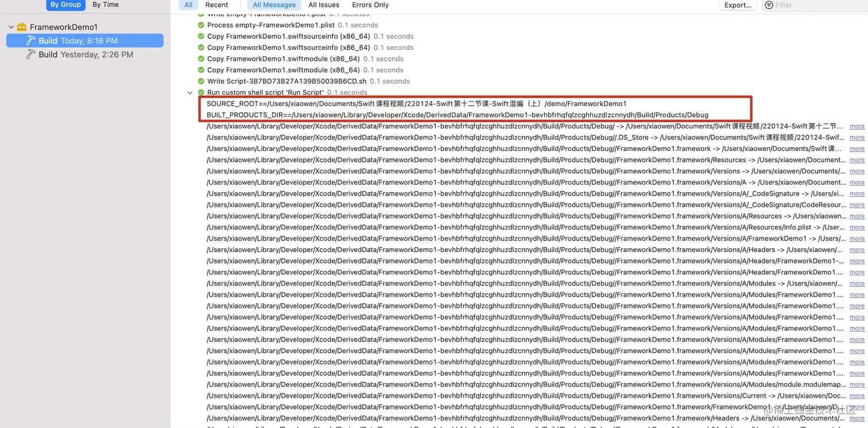The width and height of the screenshot is (868, 428).
Task: Click inside the Filter text field
Action: 804,5
